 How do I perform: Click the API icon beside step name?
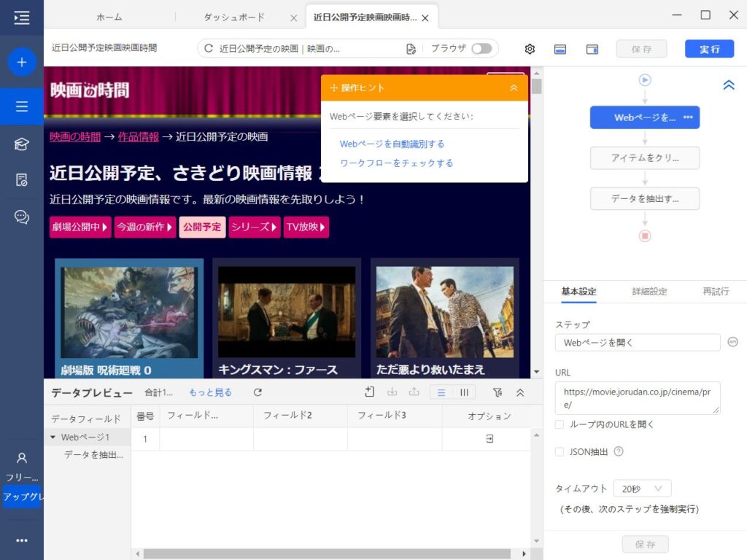coord(732,342)
